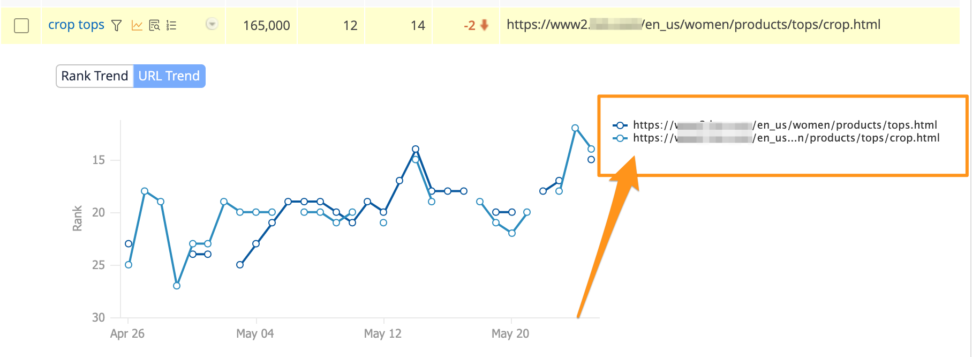
Task: Toggle the tops.html series in the legend
Action: pyautogui.click(x=775, y=125)
